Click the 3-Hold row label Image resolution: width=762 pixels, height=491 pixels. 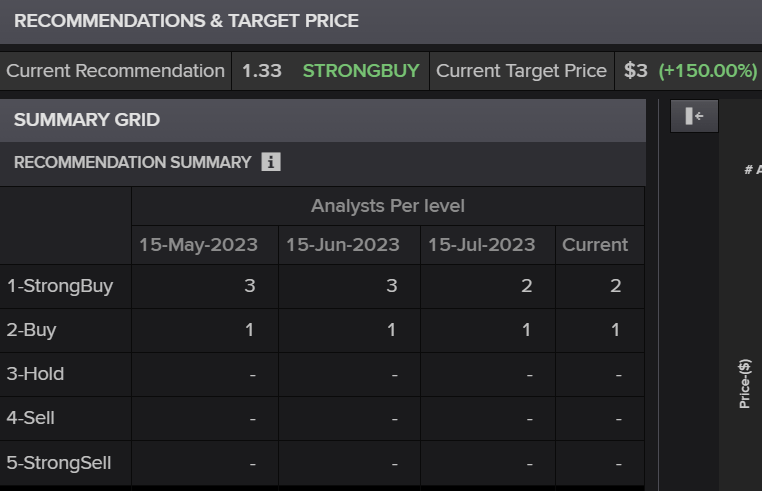coord(36,374)
